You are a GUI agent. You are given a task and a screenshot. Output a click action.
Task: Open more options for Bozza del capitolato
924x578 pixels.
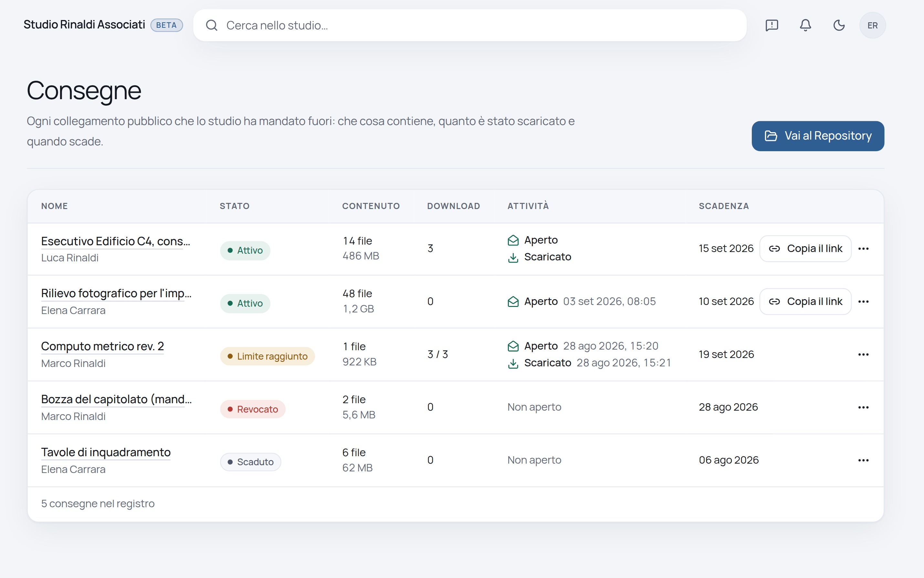[863, 407]
